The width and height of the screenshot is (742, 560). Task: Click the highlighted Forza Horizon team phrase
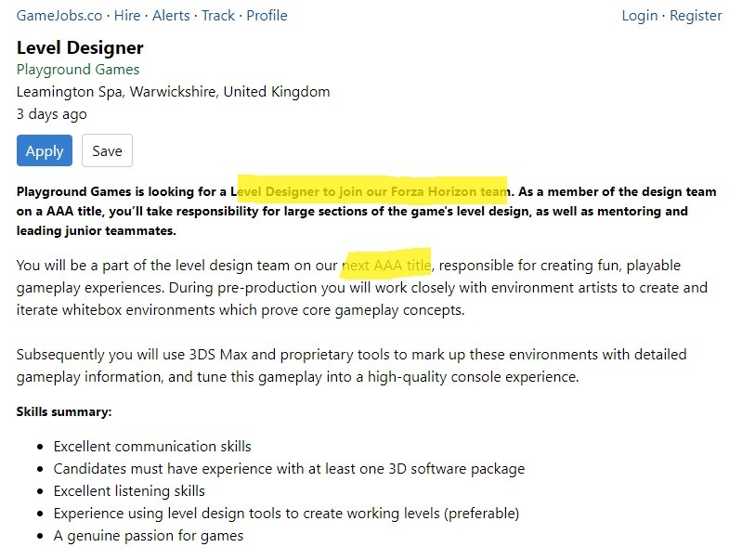(372, 191)
